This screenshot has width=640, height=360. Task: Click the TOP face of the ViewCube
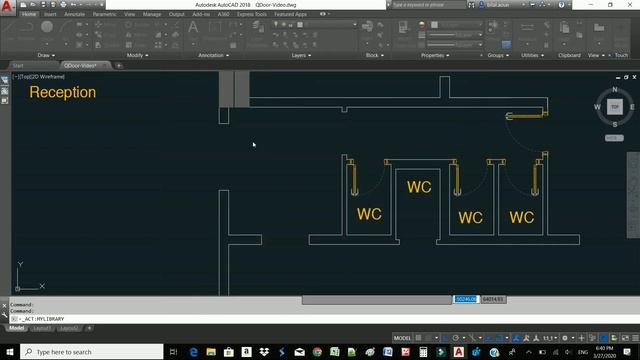click(x=615, y=107)
